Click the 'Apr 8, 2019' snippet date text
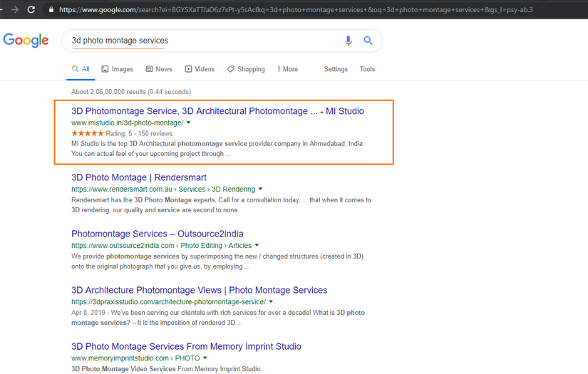Image resolution: width=588 pixels, height=374 pixels. 88,313
